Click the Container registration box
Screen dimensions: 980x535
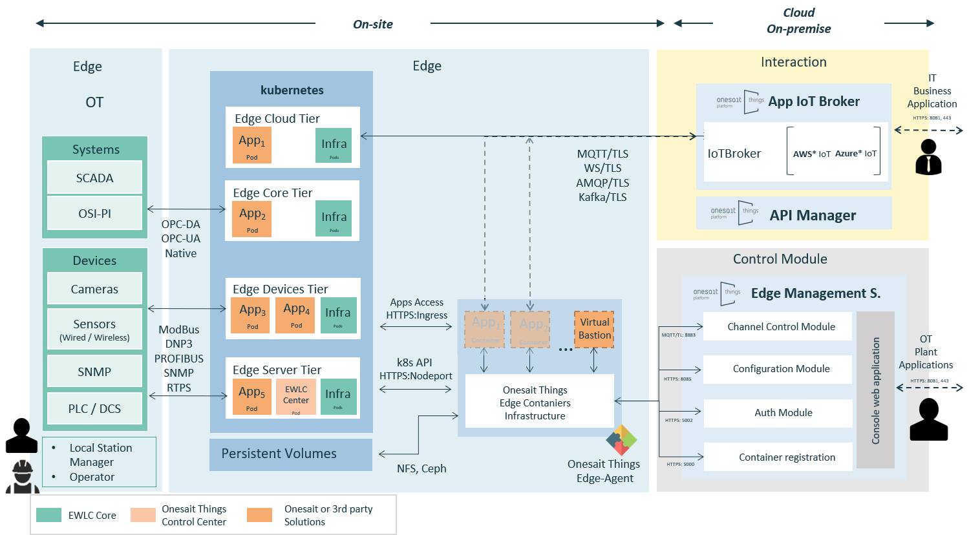tap(778, 457)
